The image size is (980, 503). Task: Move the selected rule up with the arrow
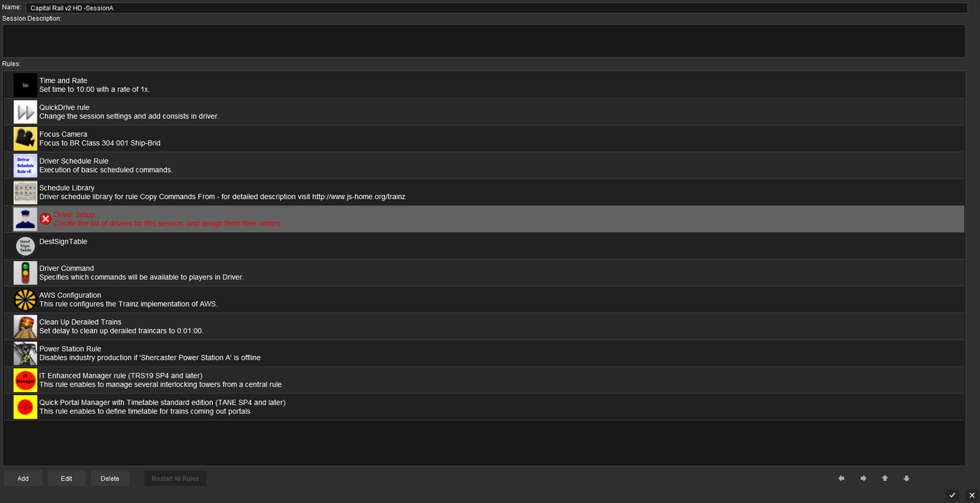(x=885, y=479)
